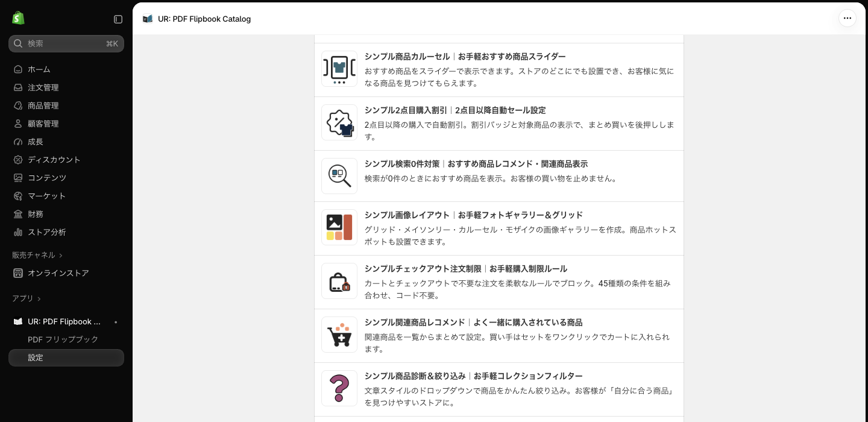Click the bank icon beside 財務
The height and width of the screenshot is (422, 868).
click(x=18, y=214)
